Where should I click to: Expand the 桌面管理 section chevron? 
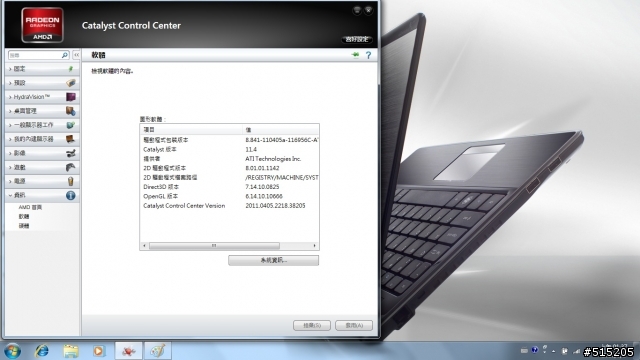(10, 111)
